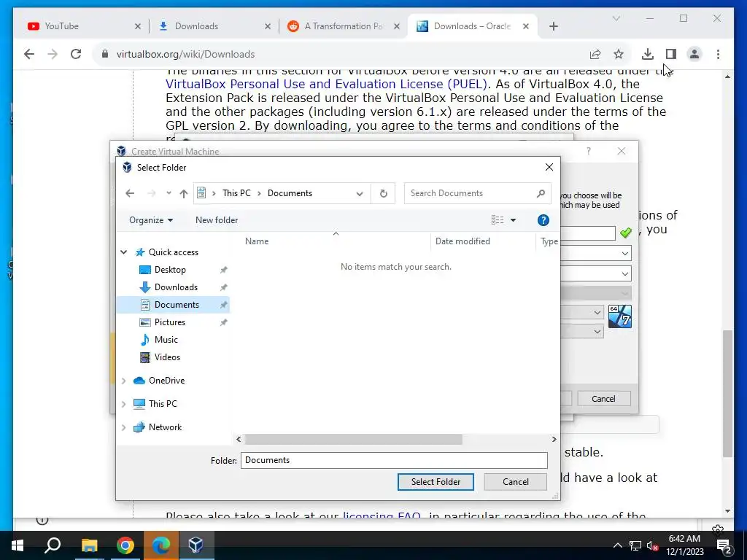Image resolution: width=747 pixels, height=560 pixels.
Task: Open Chrome three-dot menu
Action: click(718, 54)
